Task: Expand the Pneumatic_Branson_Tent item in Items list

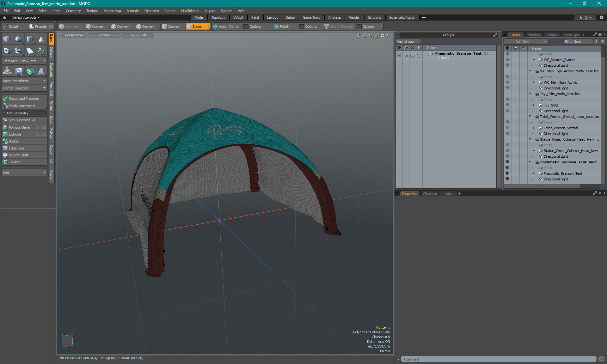Action: 534,173
